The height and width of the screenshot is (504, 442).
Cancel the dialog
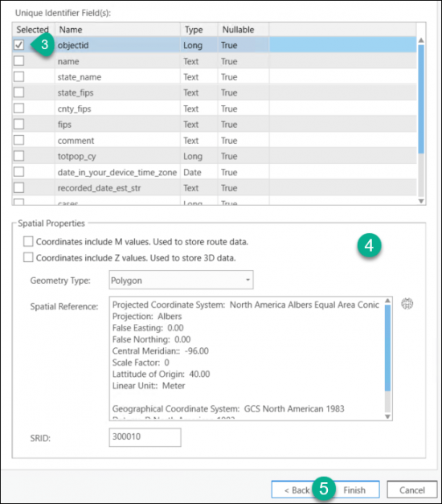pyautogui.click(x=411, y=490)
